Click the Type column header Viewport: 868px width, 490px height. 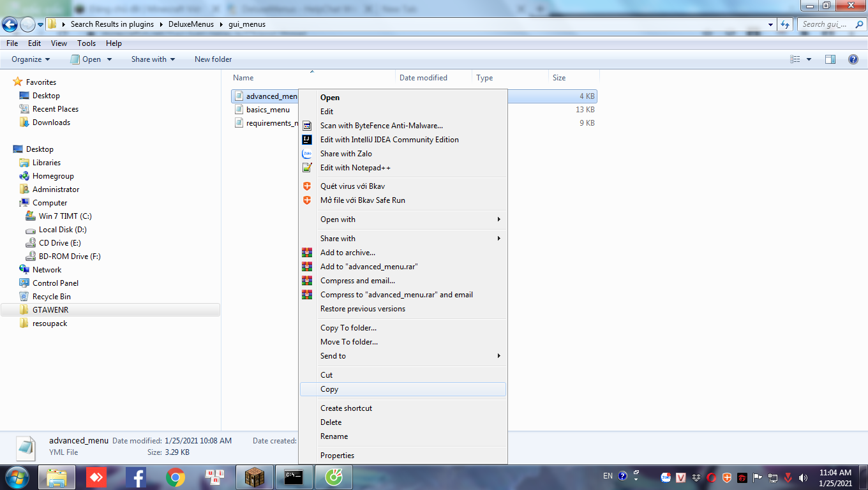tap(511, 78)
